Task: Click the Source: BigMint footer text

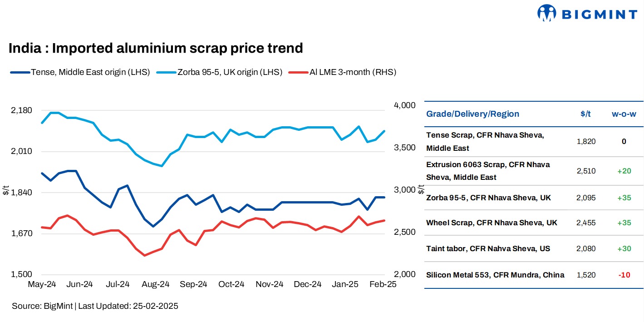Action: 95,306
